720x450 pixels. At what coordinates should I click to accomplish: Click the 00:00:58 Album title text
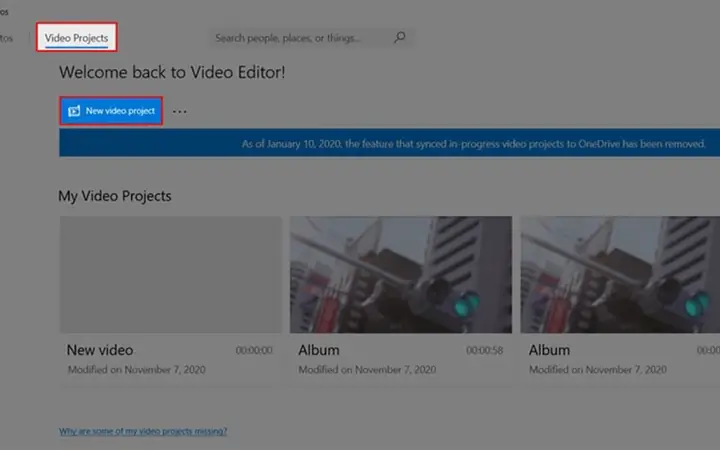[319, 350]
